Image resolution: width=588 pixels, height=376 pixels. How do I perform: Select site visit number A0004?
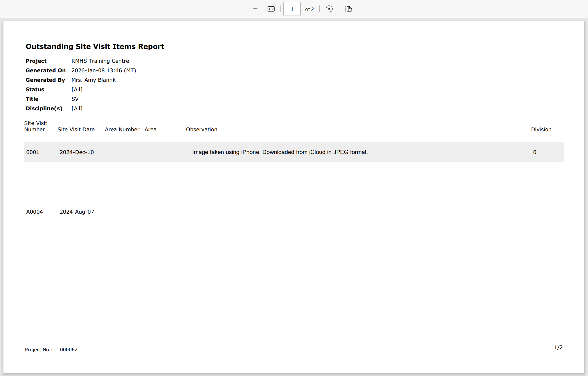tap(35, 212)
